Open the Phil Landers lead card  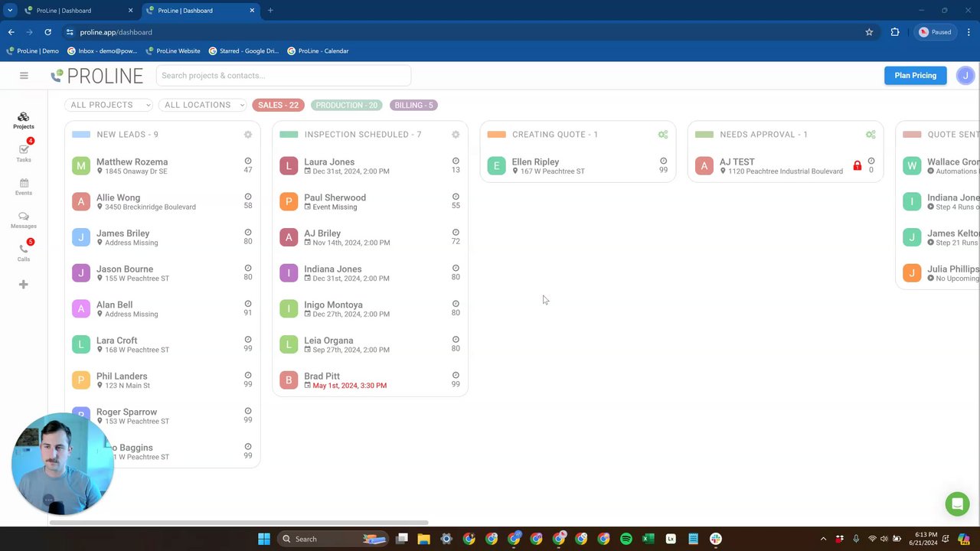162,380
